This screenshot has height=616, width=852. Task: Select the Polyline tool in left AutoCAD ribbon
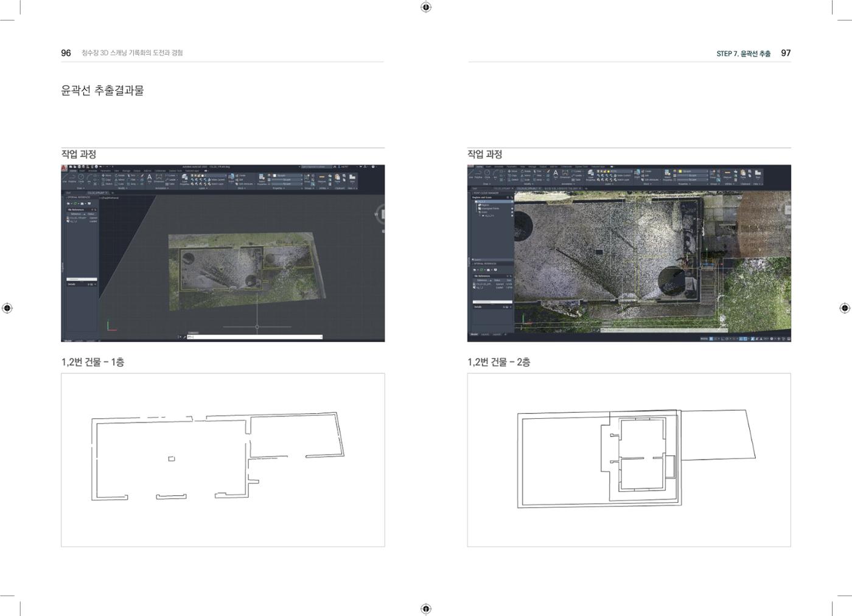click(72, 177)
